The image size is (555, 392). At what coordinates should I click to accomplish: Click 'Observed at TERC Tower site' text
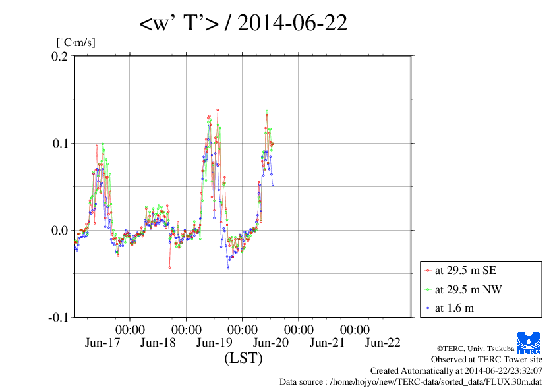point(486,360)
